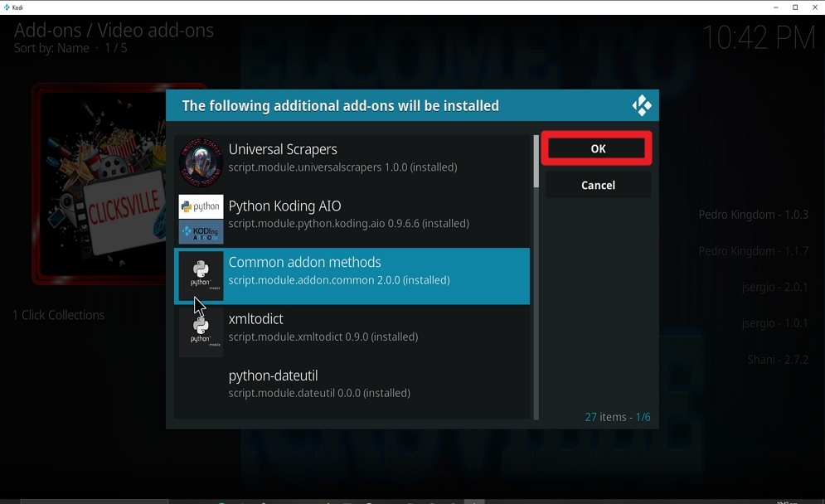Close the Kodi window
The width and height of the screenshot is (825, 504).
click(x=814, y=7)
